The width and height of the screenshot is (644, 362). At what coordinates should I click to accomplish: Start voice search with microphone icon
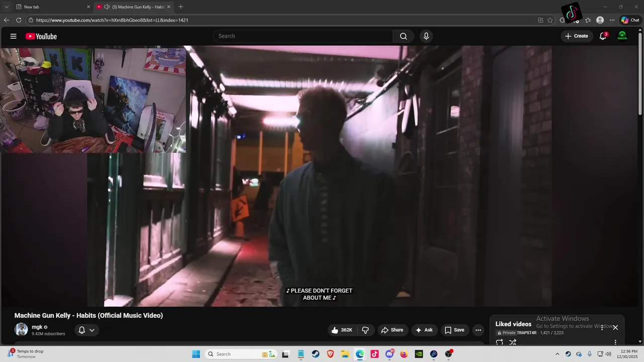(x=426, y=36)
